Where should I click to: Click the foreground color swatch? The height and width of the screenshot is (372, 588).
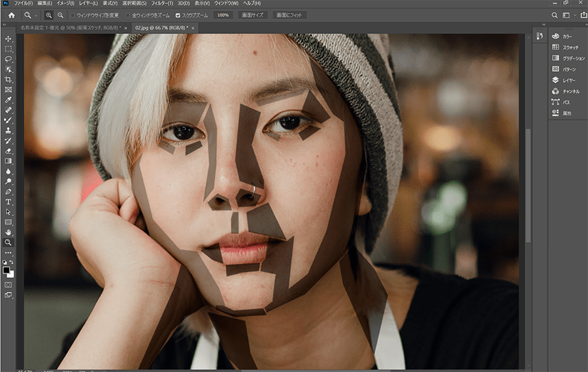click(7, 269)
